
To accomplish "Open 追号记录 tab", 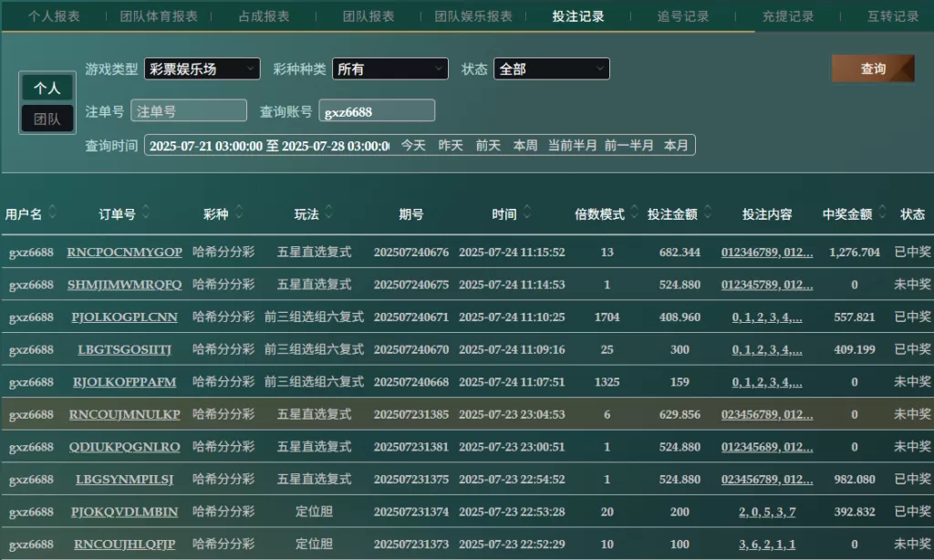I will (x=683, y=16).
